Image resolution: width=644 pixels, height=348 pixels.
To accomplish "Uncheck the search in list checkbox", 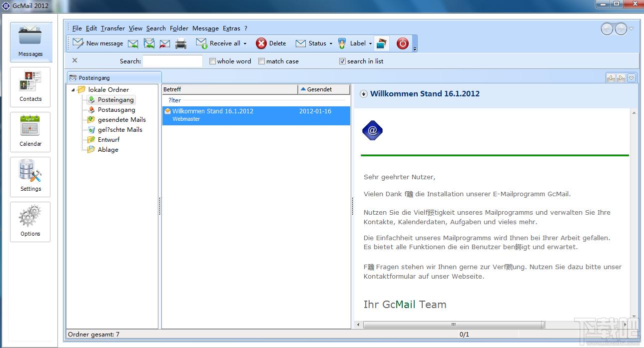I will tap(342, 61).
